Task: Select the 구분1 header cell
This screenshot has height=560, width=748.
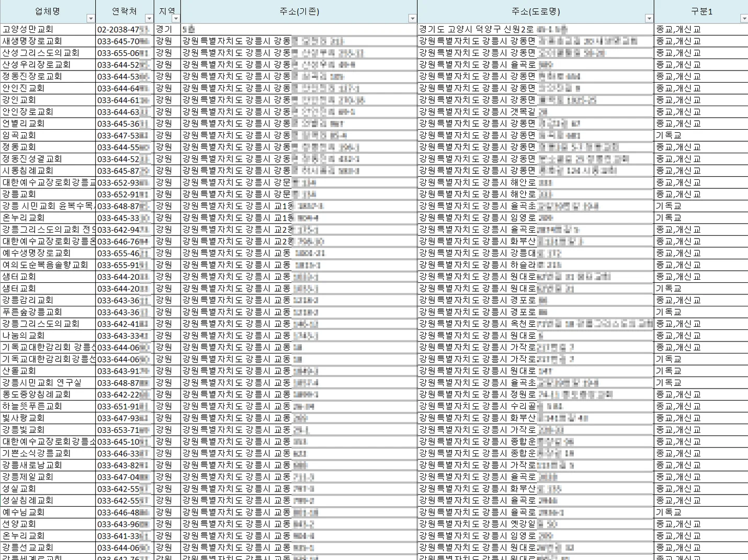Action: coord(701,12)
